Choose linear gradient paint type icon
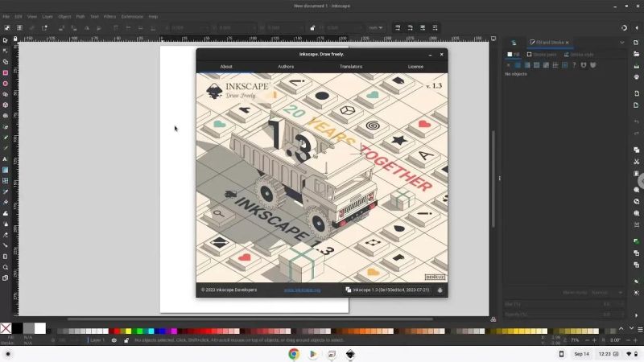Image resolution: width=644 pixels, height=362 pixels. (x=527, y=65)
